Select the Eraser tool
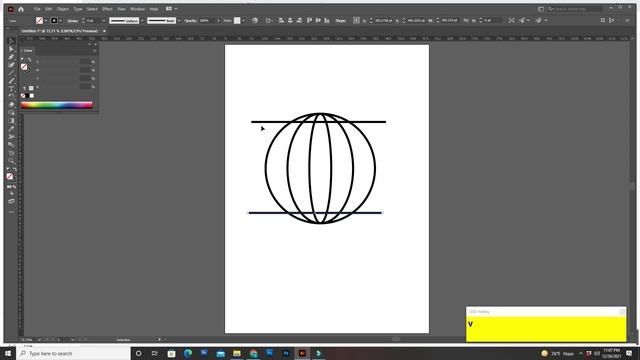Image resolution: width=640 pixels, height=360 pixels. click(x=11, y=105)
